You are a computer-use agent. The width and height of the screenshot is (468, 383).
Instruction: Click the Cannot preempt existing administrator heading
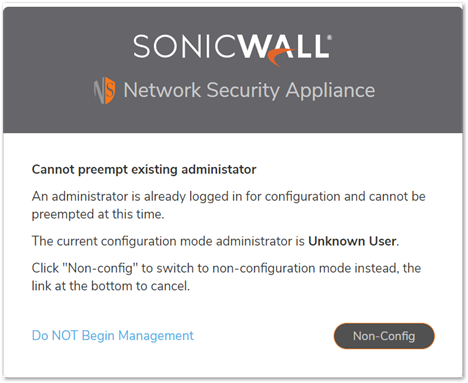click(144, 170)
